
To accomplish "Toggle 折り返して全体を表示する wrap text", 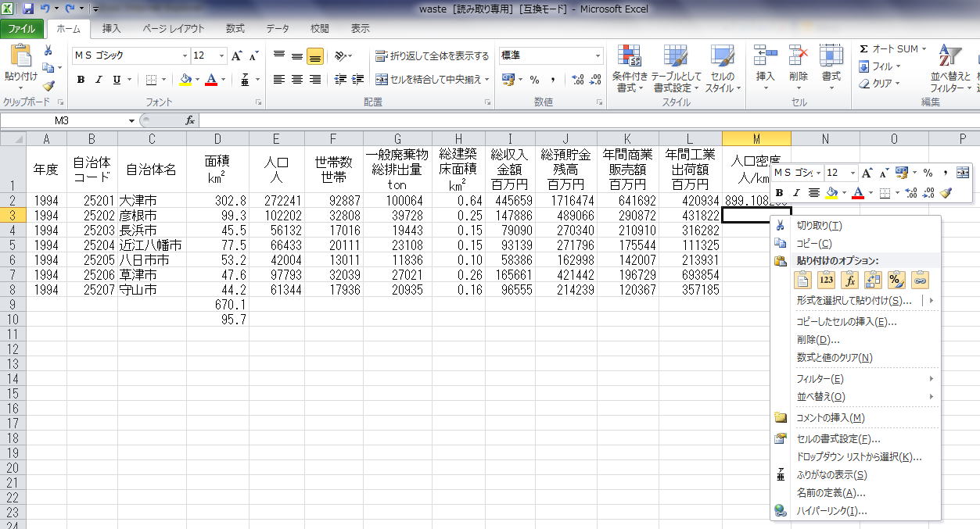I will click(x=433, y=55).
